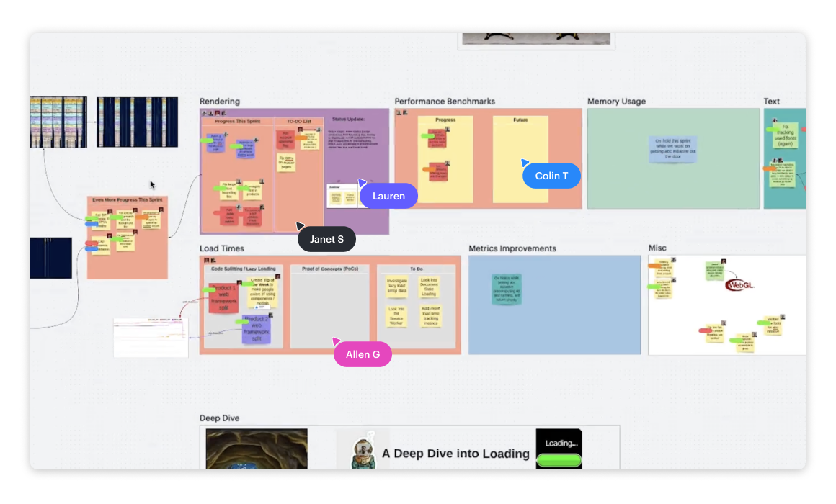Select the Metrics Improvements section title
The width and height of the screenshot is (836, 504).
coord(512,248)
